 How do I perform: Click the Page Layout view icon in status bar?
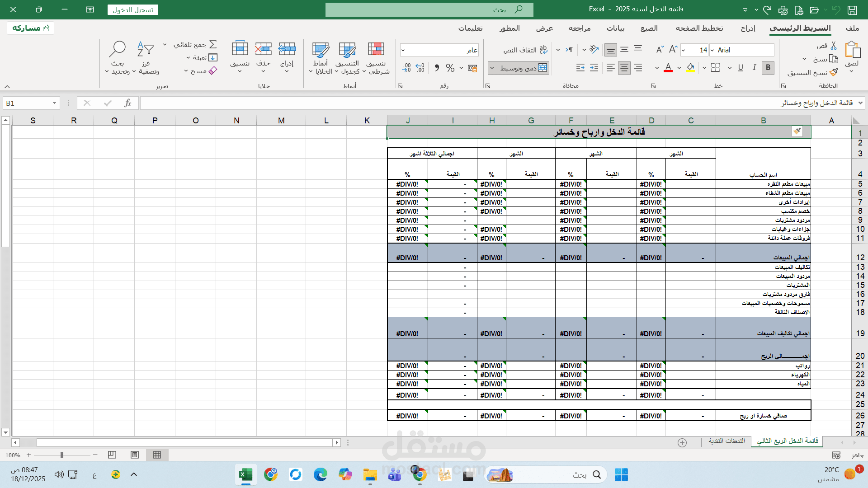tap(135, 455)
